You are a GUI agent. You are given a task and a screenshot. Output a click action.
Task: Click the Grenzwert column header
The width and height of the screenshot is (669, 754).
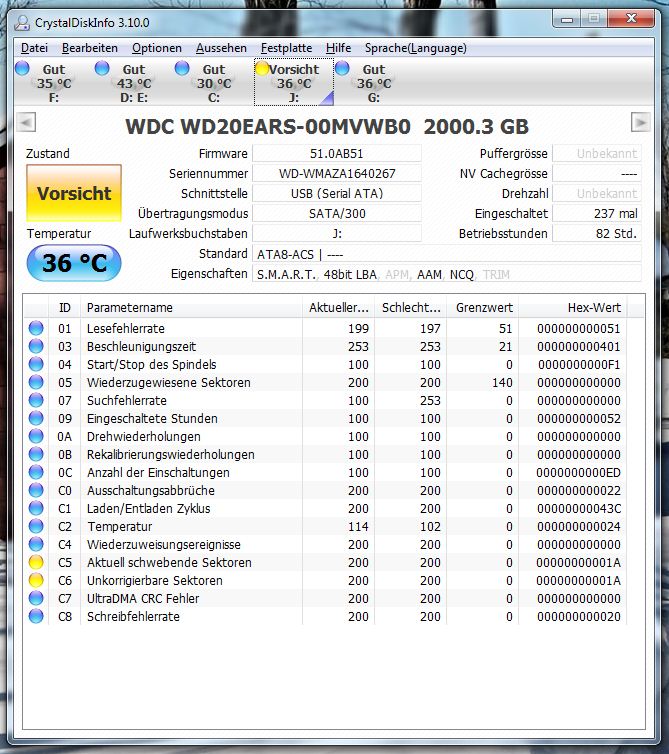tap(483, 308)
